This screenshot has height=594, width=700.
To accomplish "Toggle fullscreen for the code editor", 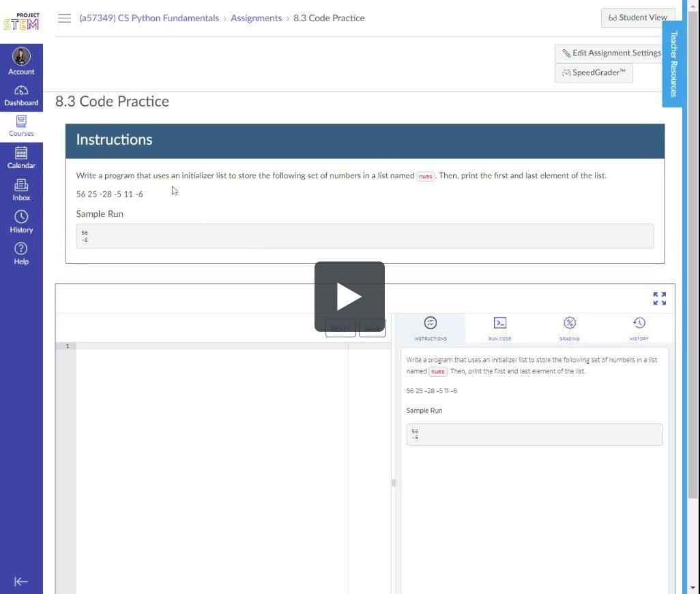I will coord(659,299).
